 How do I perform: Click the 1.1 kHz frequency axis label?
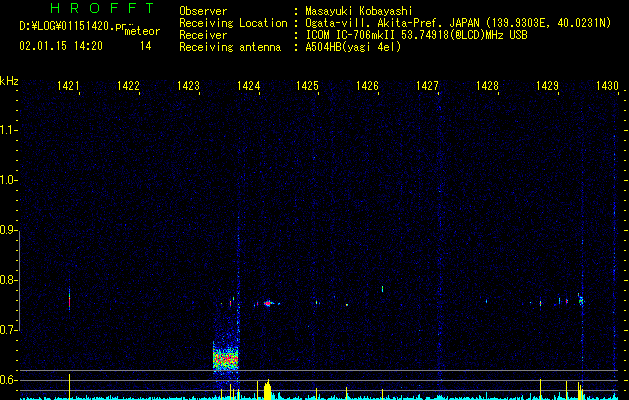coord(8,130)
